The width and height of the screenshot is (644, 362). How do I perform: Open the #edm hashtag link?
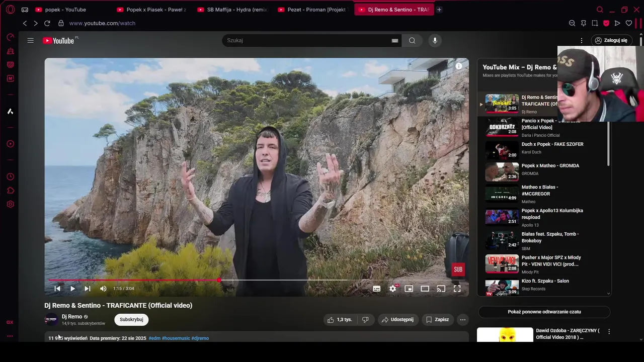[154, 338]
